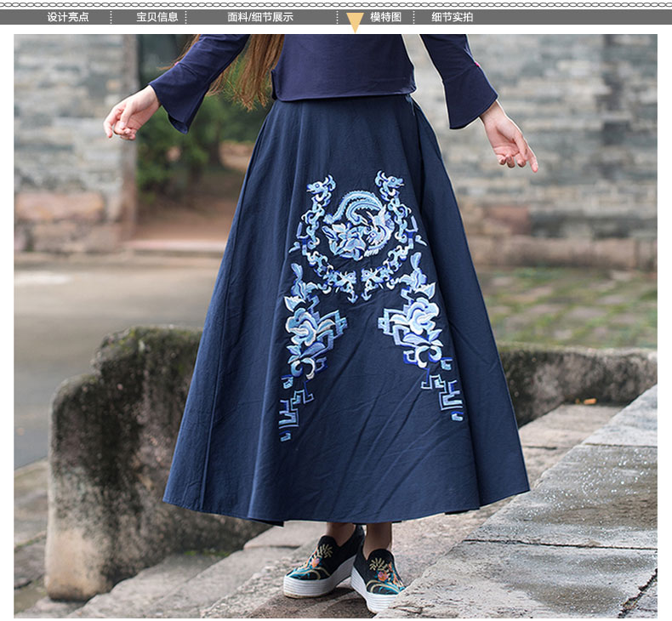
Task: Go to the 面料/细节展示 section
Action: click(x=260, y=17)
